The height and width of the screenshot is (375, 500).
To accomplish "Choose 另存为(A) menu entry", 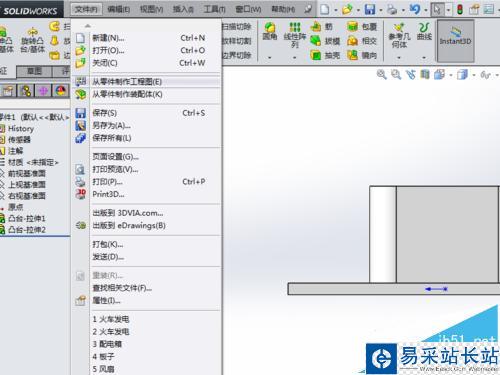I will [147, 125].
